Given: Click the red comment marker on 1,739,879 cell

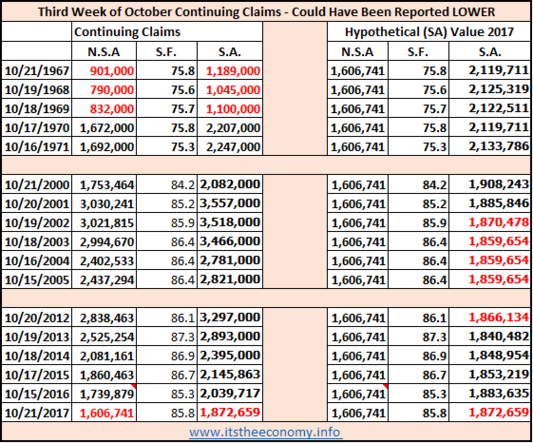Looking at the screenshot, I should [134, 386].
